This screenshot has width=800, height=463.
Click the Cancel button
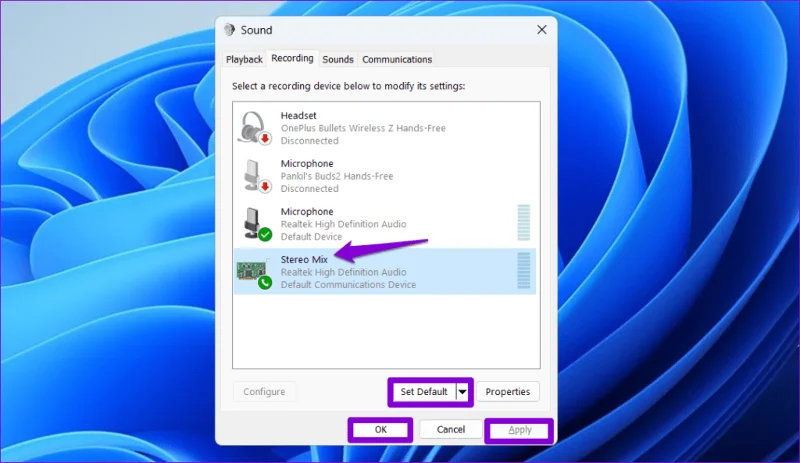coord(451,430)
